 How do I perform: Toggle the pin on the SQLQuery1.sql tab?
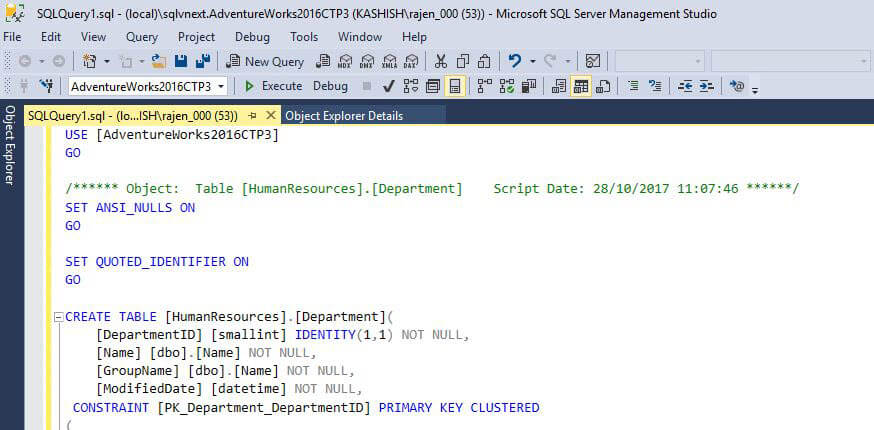(252, 116)
